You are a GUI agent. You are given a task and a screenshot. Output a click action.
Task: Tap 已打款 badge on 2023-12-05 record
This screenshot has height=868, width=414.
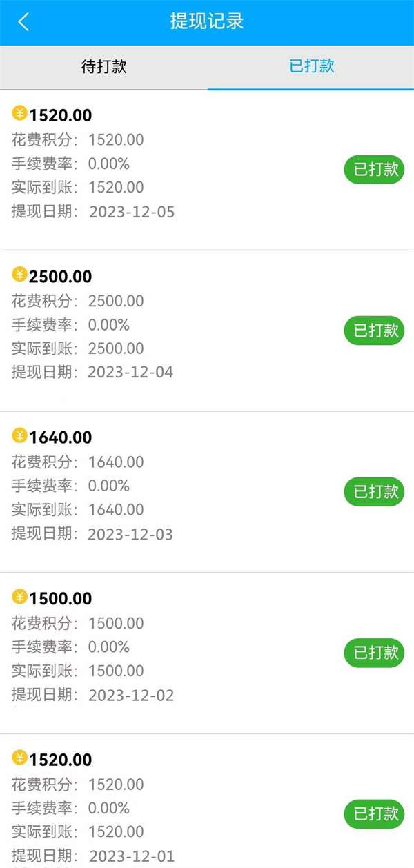374,170
